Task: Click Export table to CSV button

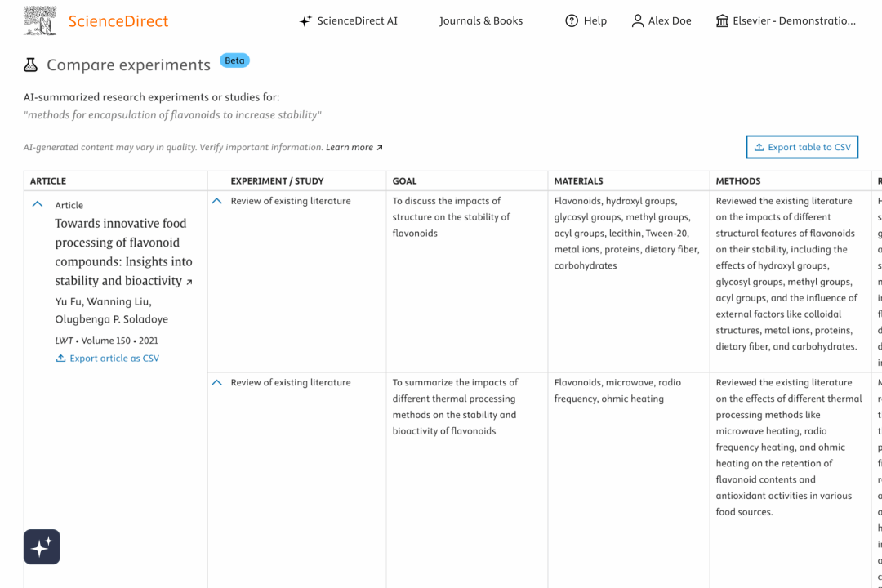Action: (x=802, y=147)
